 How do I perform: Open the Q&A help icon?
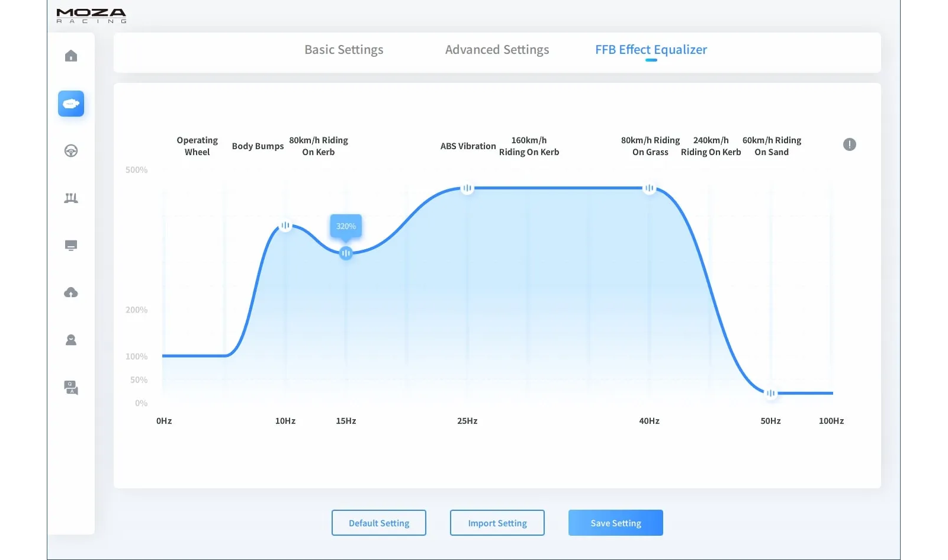coord(71,388)
